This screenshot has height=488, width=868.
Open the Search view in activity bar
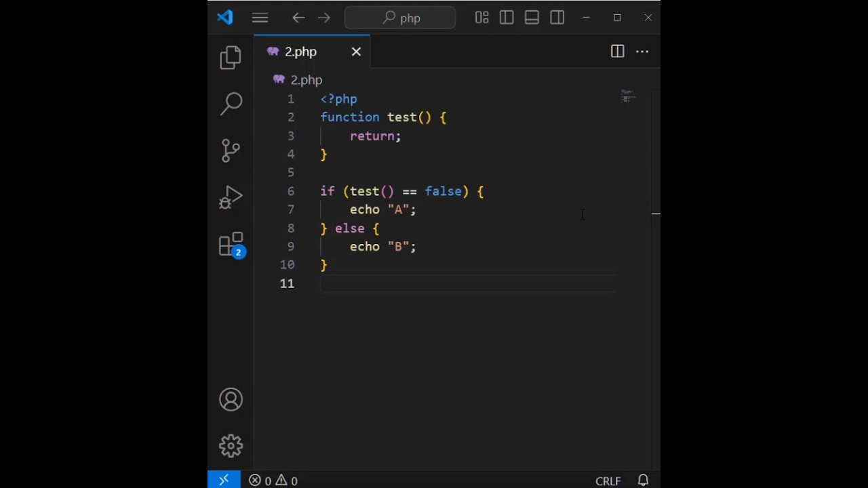(231, 104)
